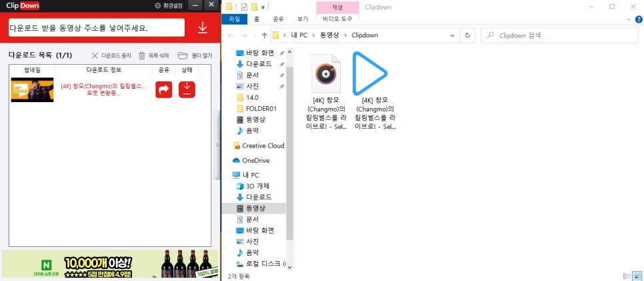Select the Changmo video thumbnail in download list
Viewport: 644px width, 281px height.
click(x=32, y=89)
